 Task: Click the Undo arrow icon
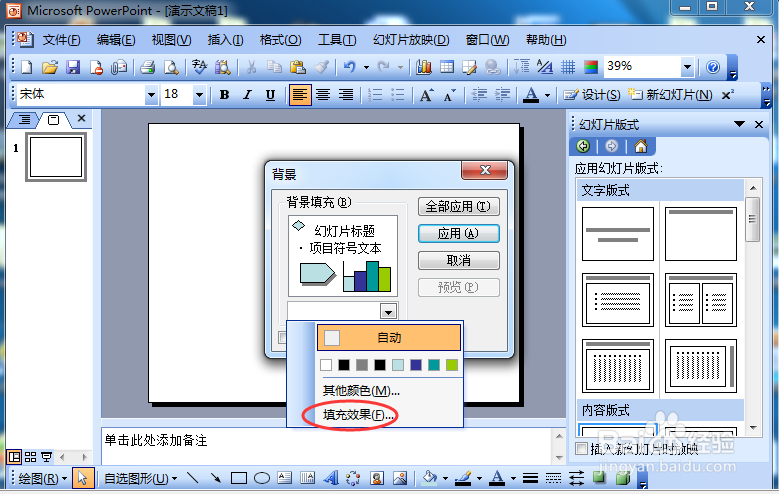(x=350, y=67)
